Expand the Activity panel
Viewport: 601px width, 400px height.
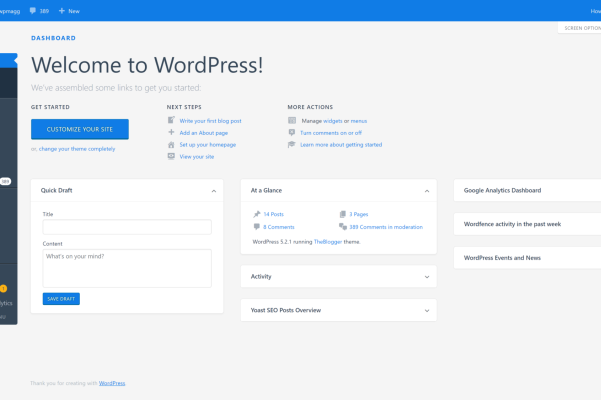[x=427, y=277]
